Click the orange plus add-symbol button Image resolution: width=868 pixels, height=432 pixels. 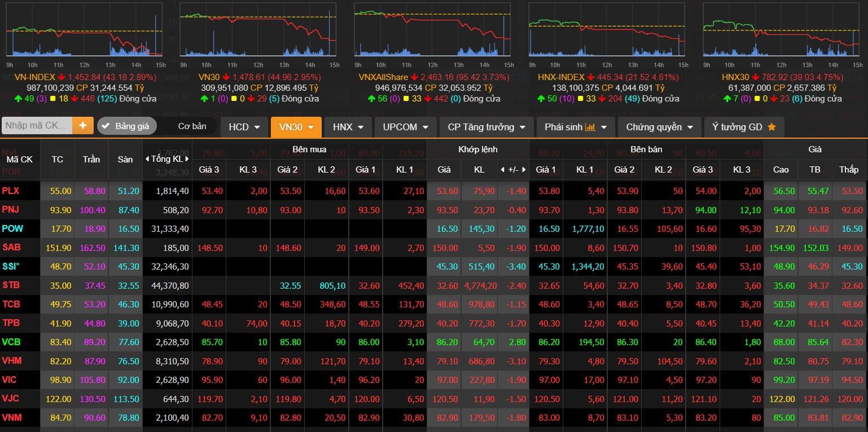tap(82, 126)
